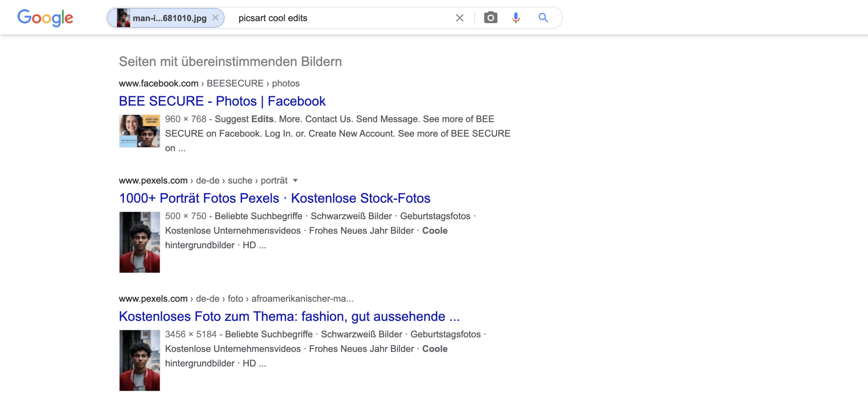The image size is (868, 412).
Task: Click the Google logo
Action: point(45,17)
